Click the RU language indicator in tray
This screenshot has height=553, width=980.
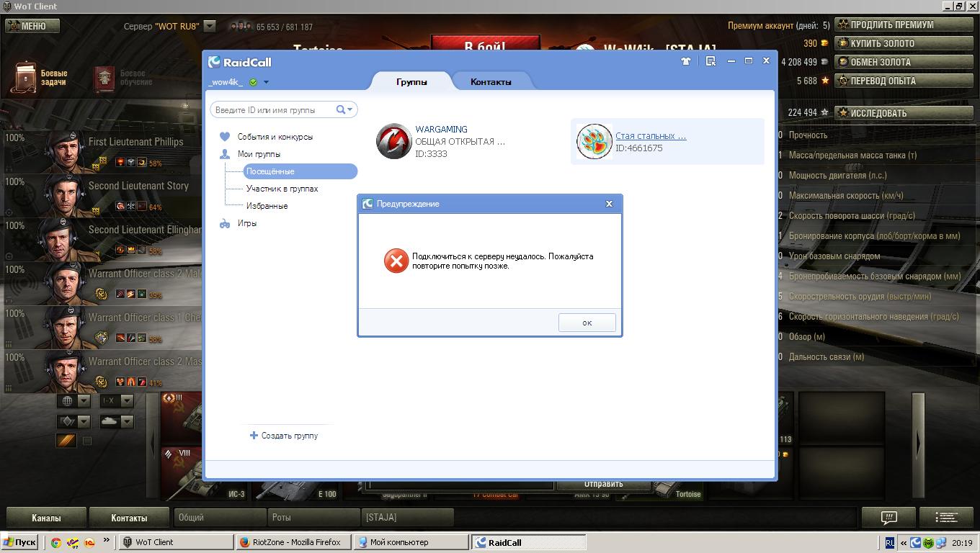(890, 543)
